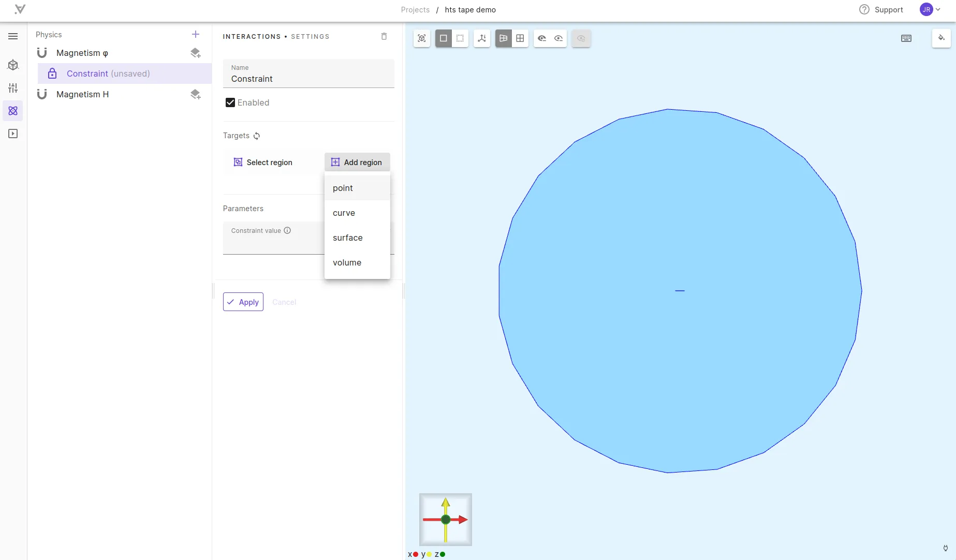
Task: Fit view to model in viewport toolbar
Action: pos(422,38)
